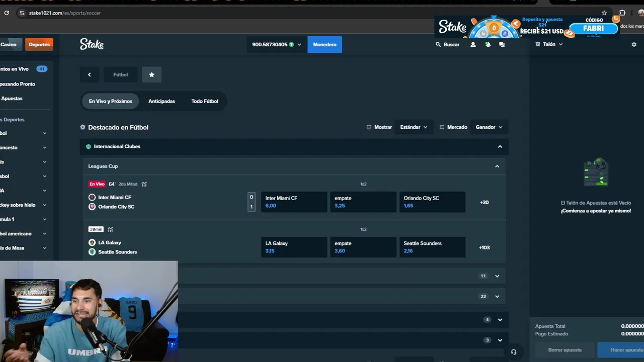This screenshot has height=362, width=644.
Task: Click the Mostrar display icon
Action: (x=369, y=127)
